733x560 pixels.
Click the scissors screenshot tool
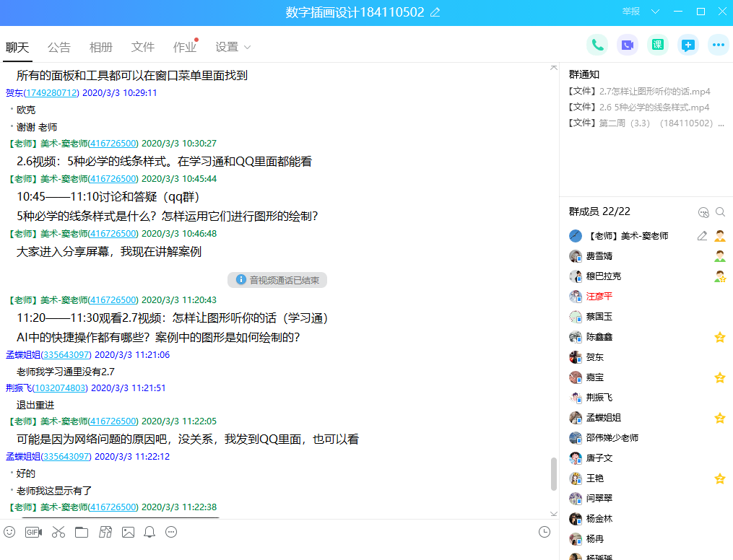tap(58, 532)
